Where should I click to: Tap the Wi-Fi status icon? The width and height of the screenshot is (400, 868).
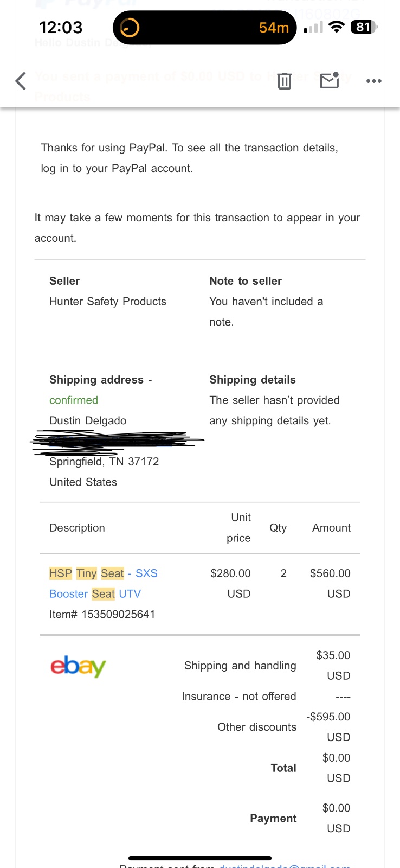[337, 27]
